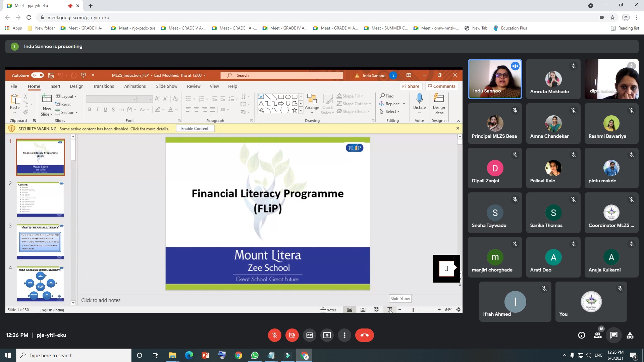644x362 pixels.
Task: Toggle closed captions in Meet
Action: (x=310, y=335)
